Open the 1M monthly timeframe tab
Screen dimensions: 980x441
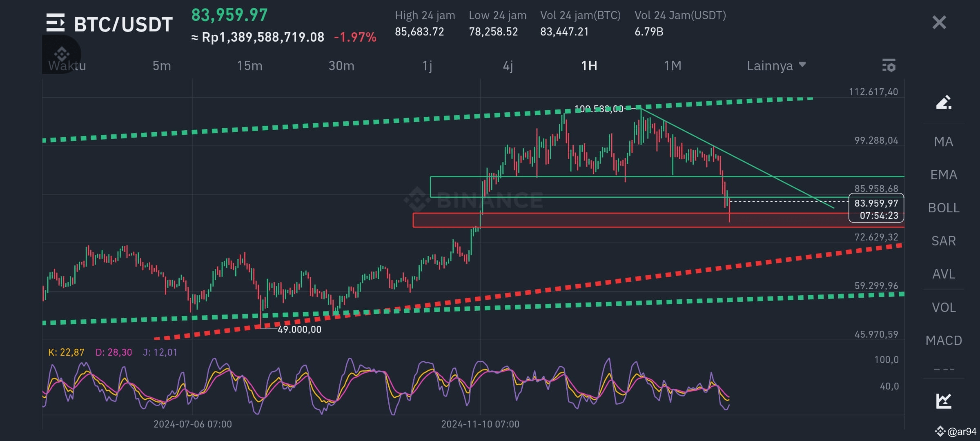click(x=672, y=65)
